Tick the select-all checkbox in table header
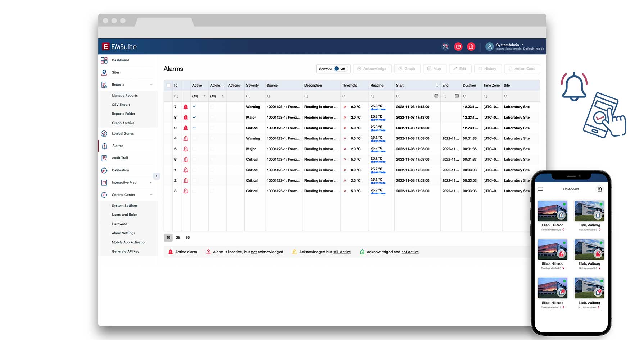 click(168, 86)
